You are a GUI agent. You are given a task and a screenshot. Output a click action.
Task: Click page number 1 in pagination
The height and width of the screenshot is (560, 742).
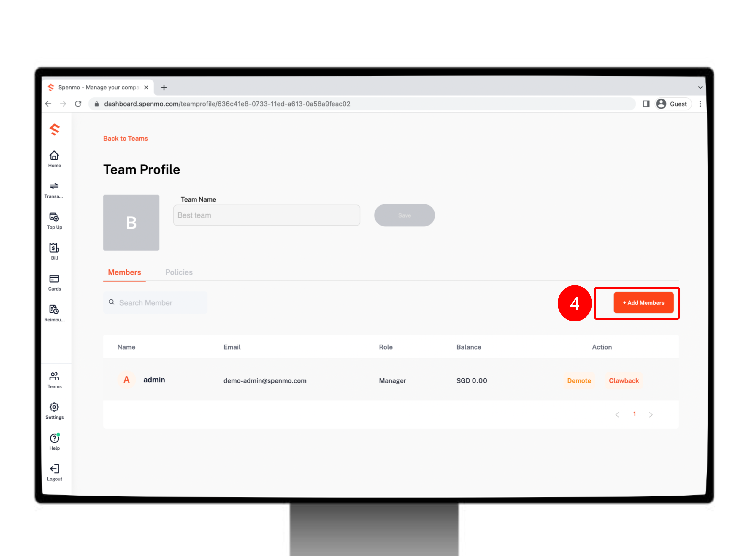pyautogui.click(x=634, y=414)
